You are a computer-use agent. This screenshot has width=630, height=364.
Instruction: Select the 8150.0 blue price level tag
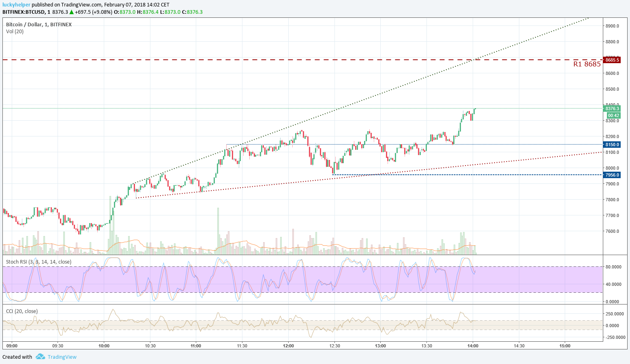tap(612, 145)
